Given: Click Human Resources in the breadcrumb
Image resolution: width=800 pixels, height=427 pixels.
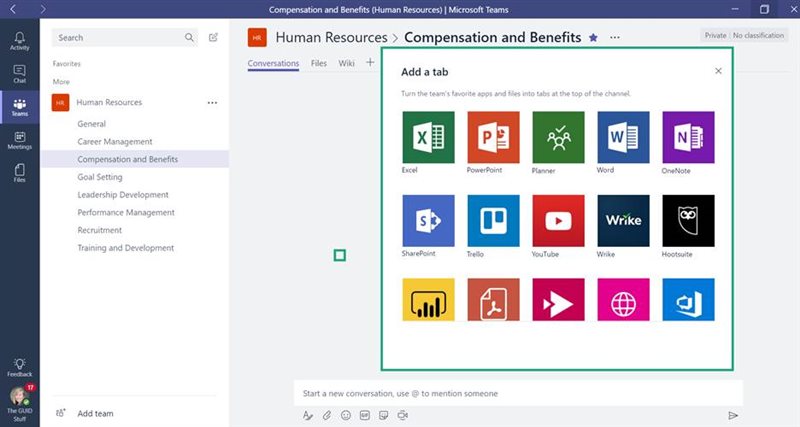Looking at the screenshot, I should click(x=331, y=37).
